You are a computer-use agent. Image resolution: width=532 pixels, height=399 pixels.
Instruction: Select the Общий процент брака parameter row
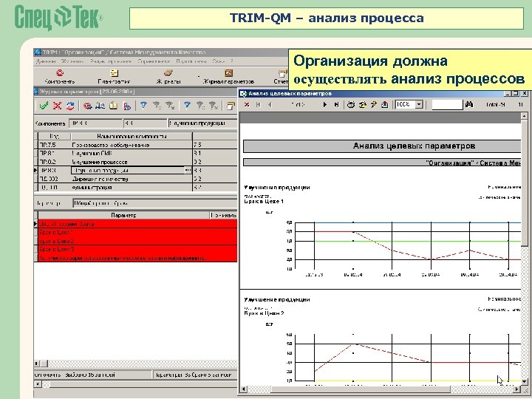click(136, 224)
